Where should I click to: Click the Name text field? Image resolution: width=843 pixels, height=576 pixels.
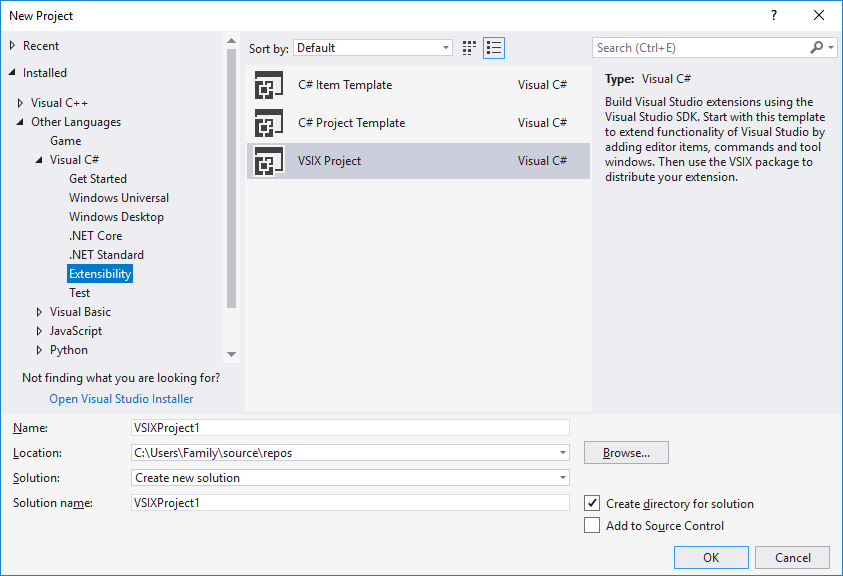350,428
